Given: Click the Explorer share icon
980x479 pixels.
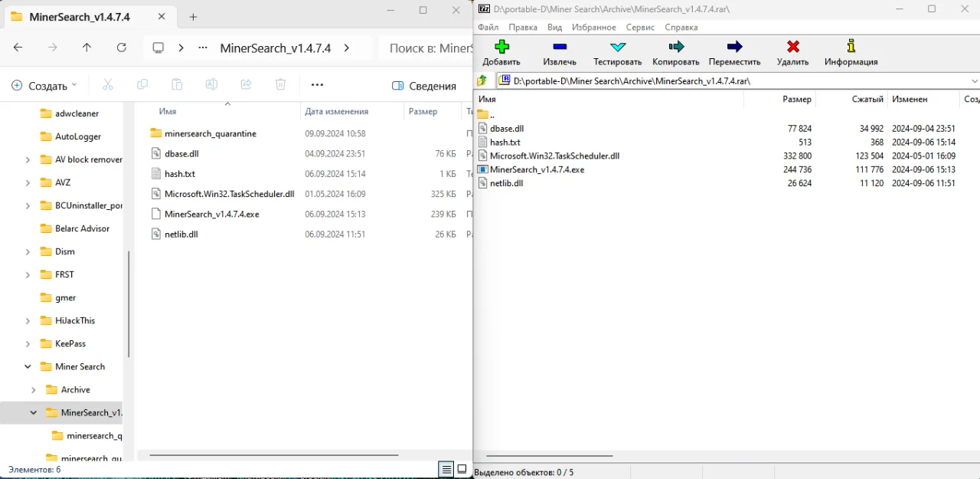Looking at the screenshot, I should pyautogui.click(x=246, y=85).
